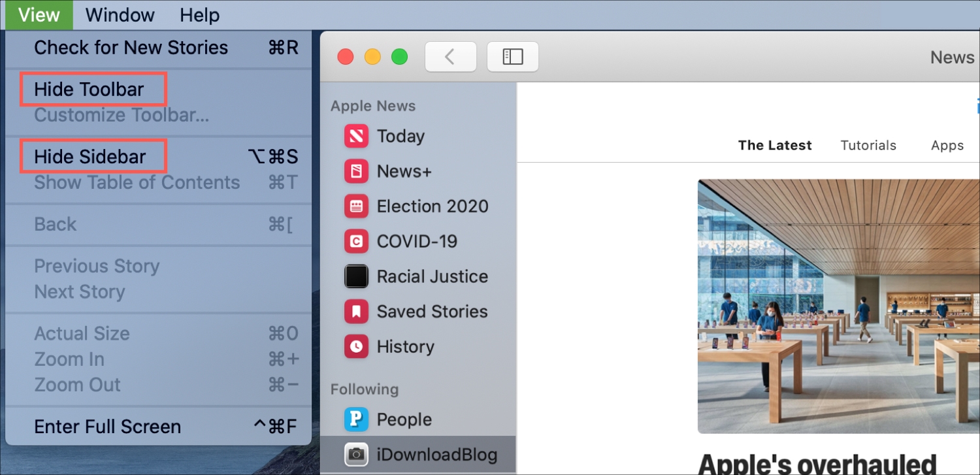The height and width of the screenshot is (475, 980).
Task: Open the Today label in sidebar
Action: tap(400, 137)
